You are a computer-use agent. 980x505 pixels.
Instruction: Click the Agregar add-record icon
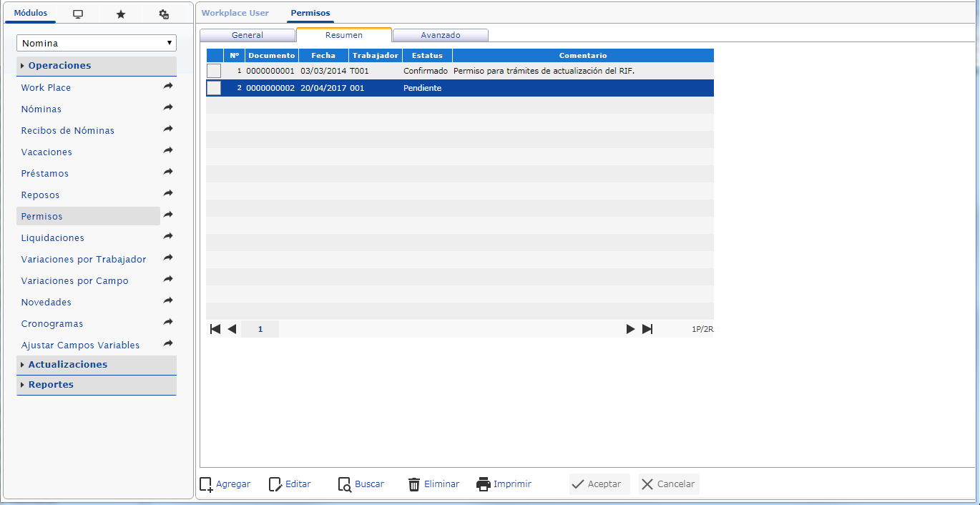pos(206,484)
